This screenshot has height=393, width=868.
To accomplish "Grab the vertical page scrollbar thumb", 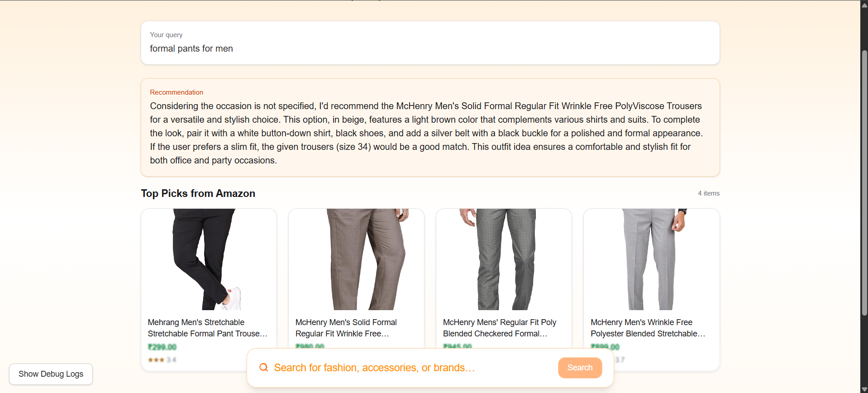I will [x=864, y=182].
